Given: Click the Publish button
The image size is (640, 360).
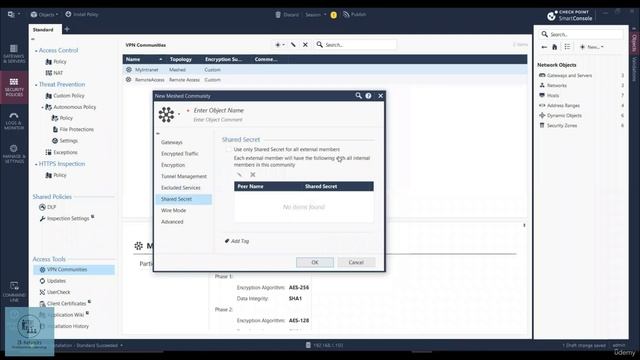Looking at the screenshot, I should click(x=354, y=14).
